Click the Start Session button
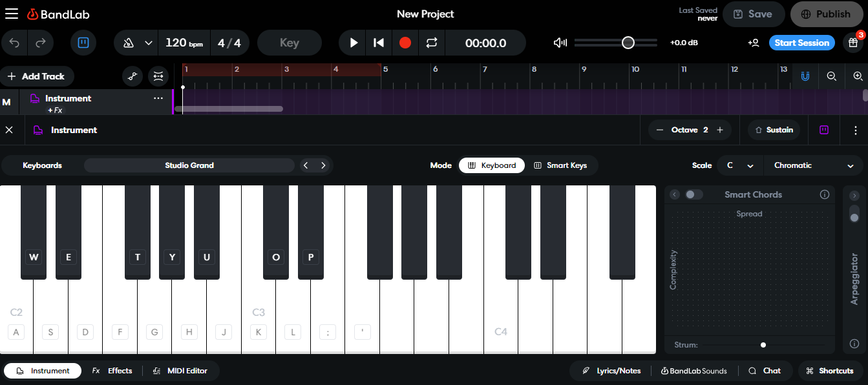The width and height of the screenshot is (868, 385). (x=802, y=43)
